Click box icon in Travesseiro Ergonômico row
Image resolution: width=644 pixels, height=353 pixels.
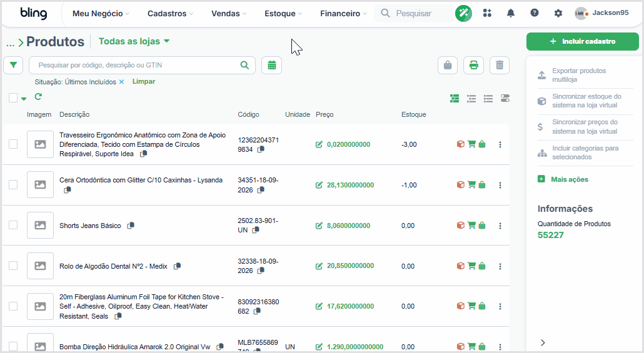[x=460, y=144]
